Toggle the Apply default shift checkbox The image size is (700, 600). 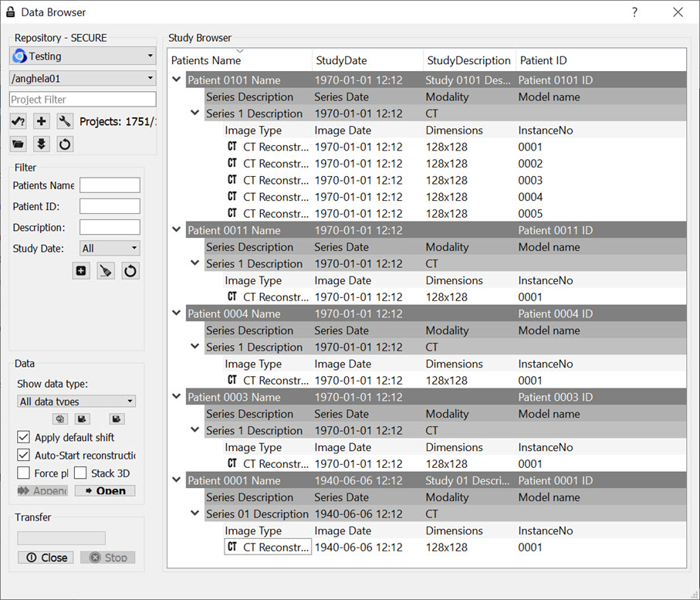point(23,438)
